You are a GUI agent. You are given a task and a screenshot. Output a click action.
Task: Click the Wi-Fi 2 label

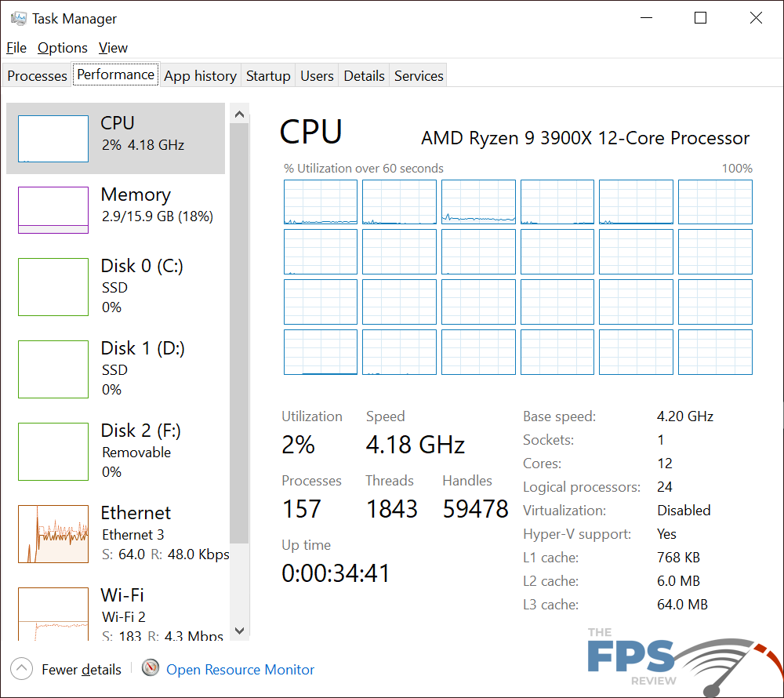tap(124, 616)
